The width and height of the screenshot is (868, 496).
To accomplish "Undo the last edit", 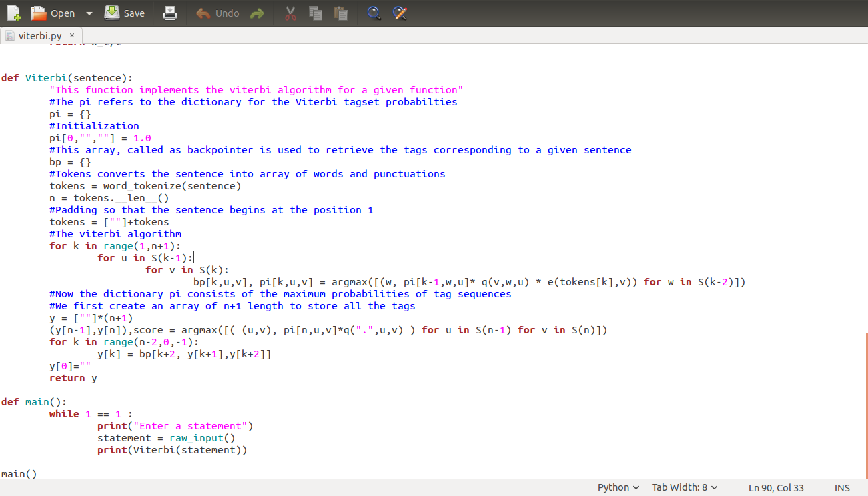I will [218, 13].
